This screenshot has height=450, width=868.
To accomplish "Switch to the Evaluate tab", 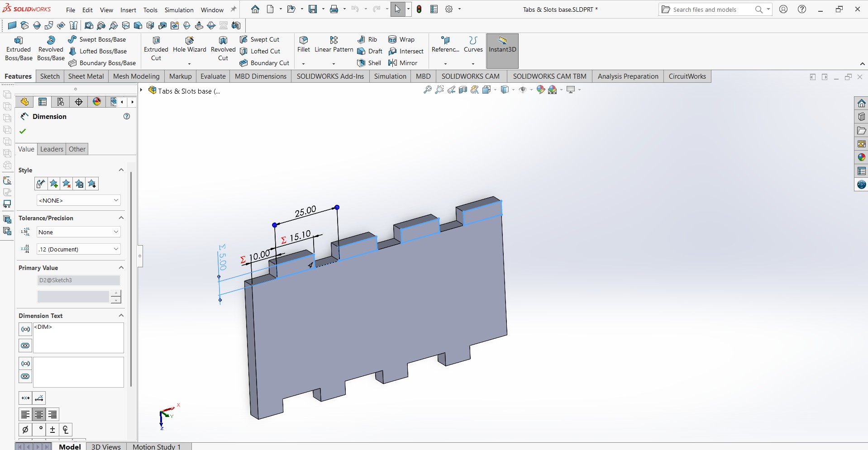I will 213,76.
